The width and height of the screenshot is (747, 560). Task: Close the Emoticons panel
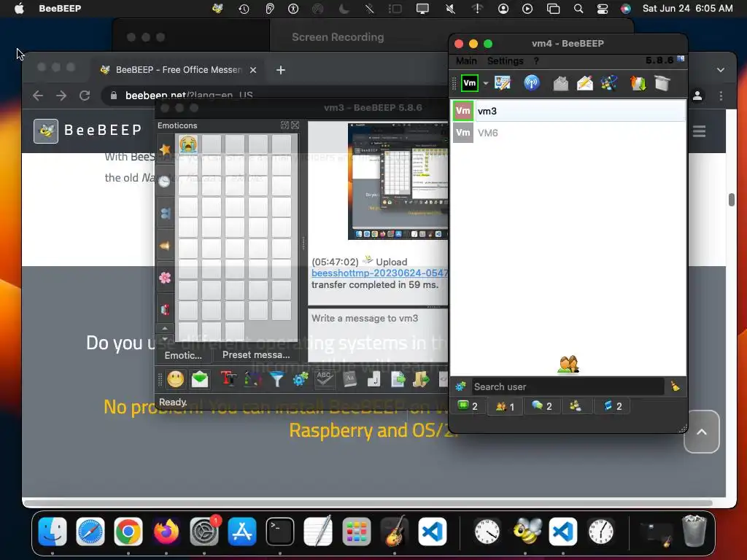pyautogui.click(x=295, y=125)
